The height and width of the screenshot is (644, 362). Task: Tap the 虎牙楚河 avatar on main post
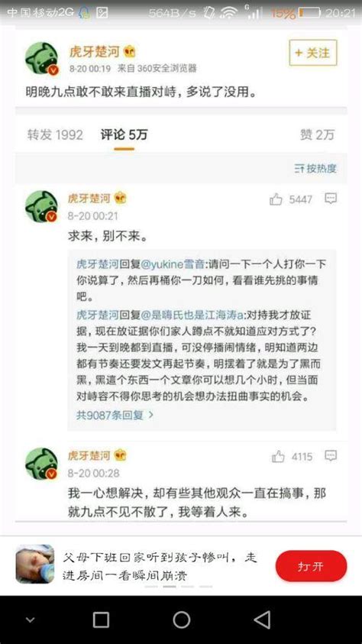(x=42, y=59)
